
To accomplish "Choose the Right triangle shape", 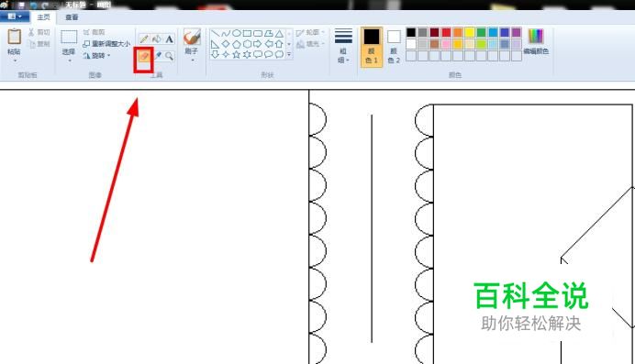I will coord(215,44).
